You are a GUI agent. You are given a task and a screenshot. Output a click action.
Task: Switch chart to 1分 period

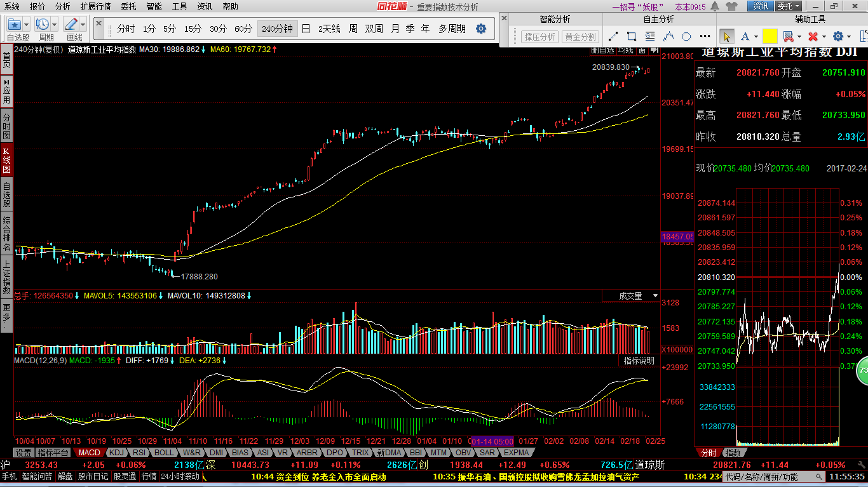point(149,29)
